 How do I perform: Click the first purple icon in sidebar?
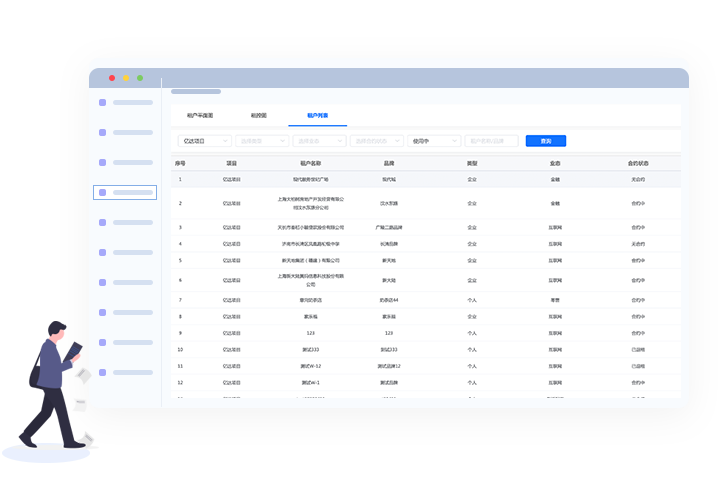click(102, 102)
